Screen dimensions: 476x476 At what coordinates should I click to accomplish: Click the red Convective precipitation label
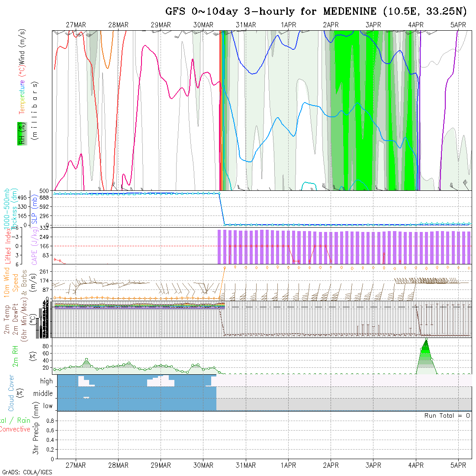(15, 429)
